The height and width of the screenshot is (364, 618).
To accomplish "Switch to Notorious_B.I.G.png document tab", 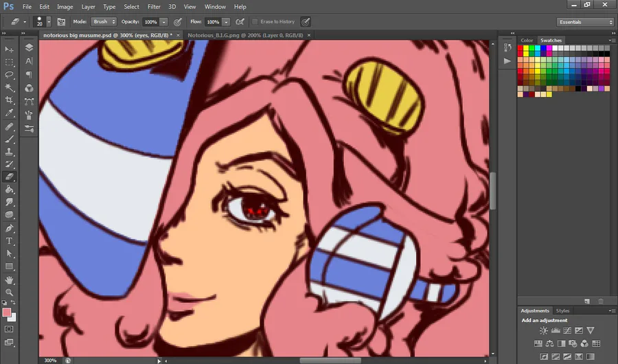I will tap(245, 35).
